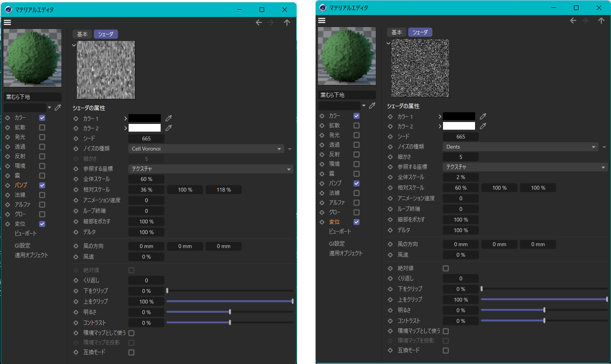Image resolution: width=611 pixels, height=364 pixels.
Task: Open the 参照する座標 dropdown in the Dents editor
Action: coord(525,167)
